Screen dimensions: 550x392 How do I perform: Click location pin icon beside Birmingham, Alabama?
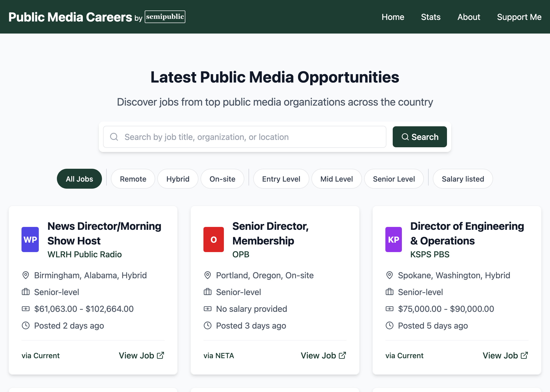coord(26,275)
